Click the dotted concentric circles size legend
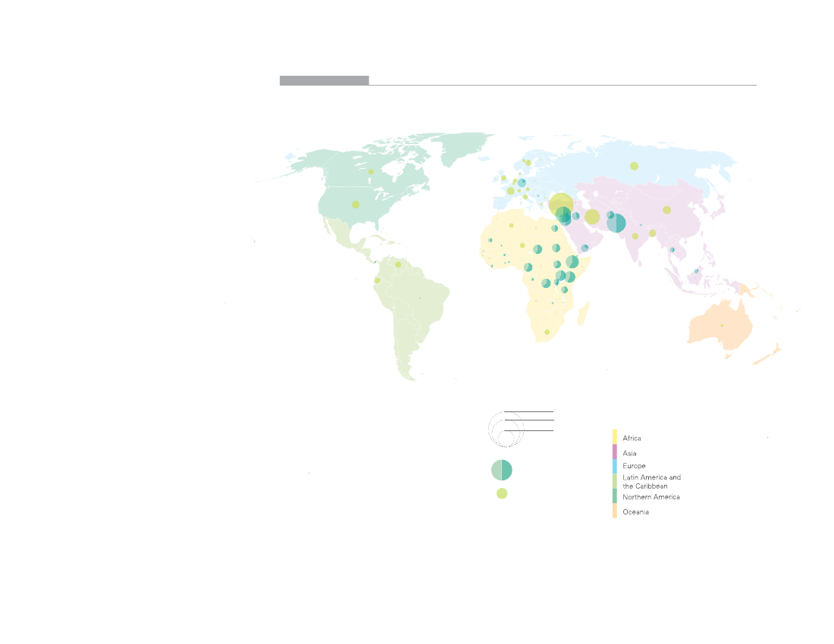Screen dimensions: 834x644 (505, 430)
